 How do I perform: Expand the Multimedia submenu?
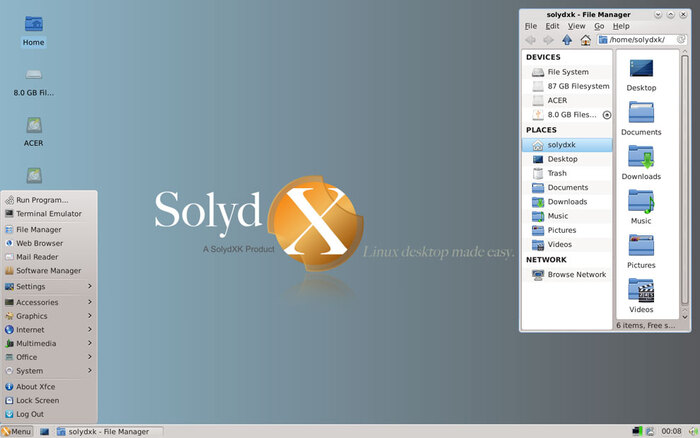(50, 343)
